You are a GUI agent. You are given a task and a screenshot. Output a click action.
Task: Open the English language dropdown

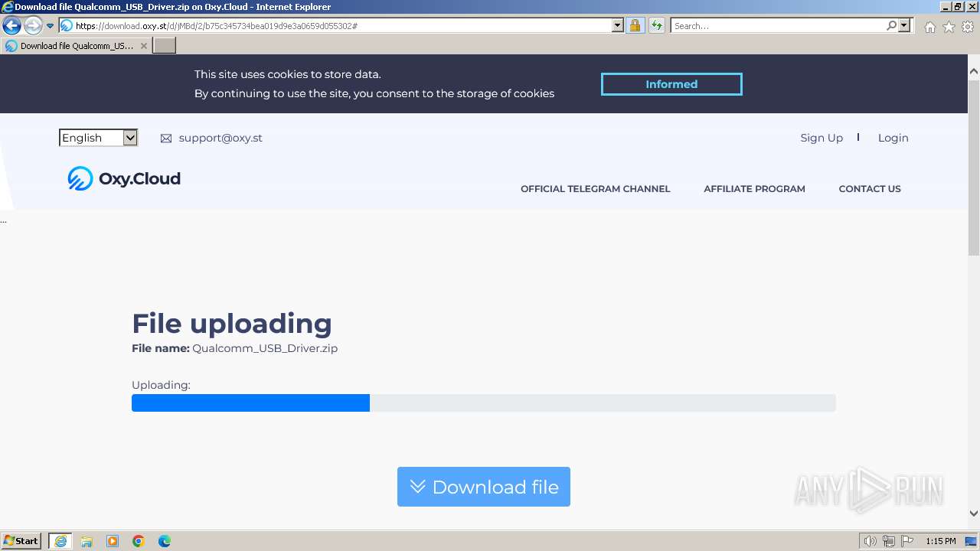click(98, 138)
